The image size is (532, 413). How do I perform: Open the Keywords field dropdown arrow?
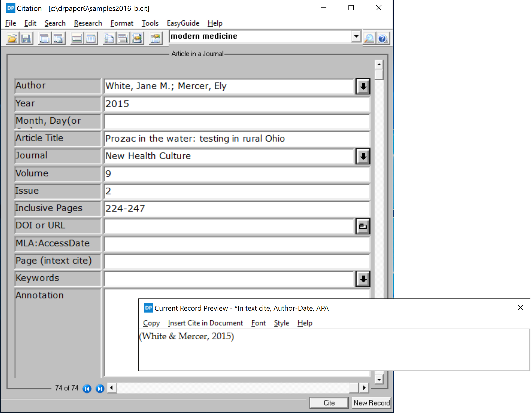(x=363, y=279)
